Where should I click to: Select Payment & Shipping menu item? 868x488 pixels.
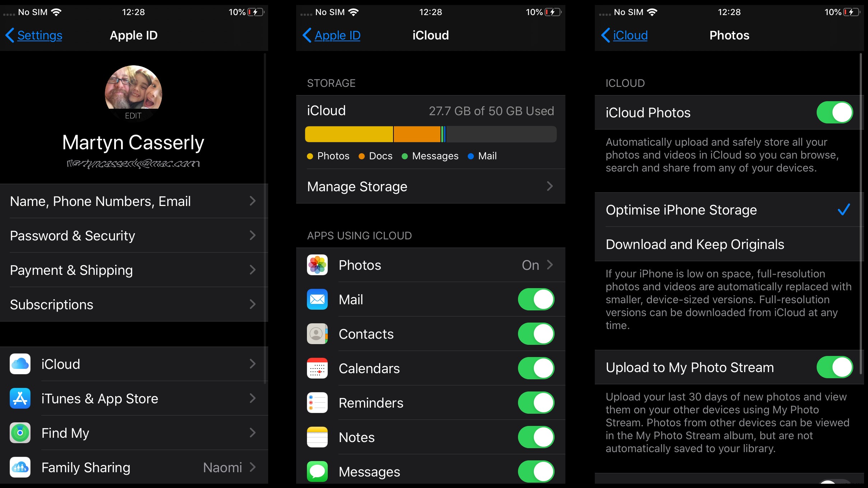[134, 271]
